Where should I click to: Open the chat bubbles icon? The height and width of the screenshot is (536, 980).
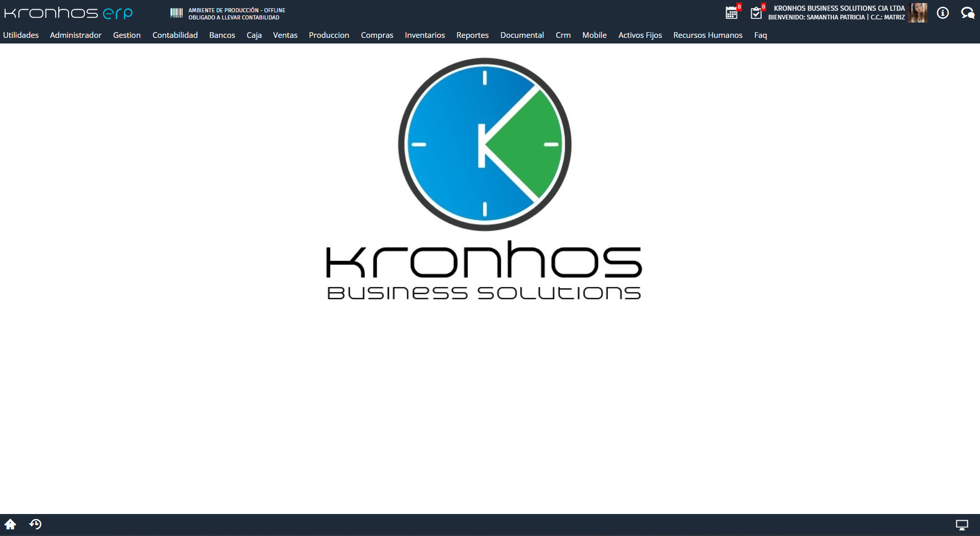pos(967,13)
